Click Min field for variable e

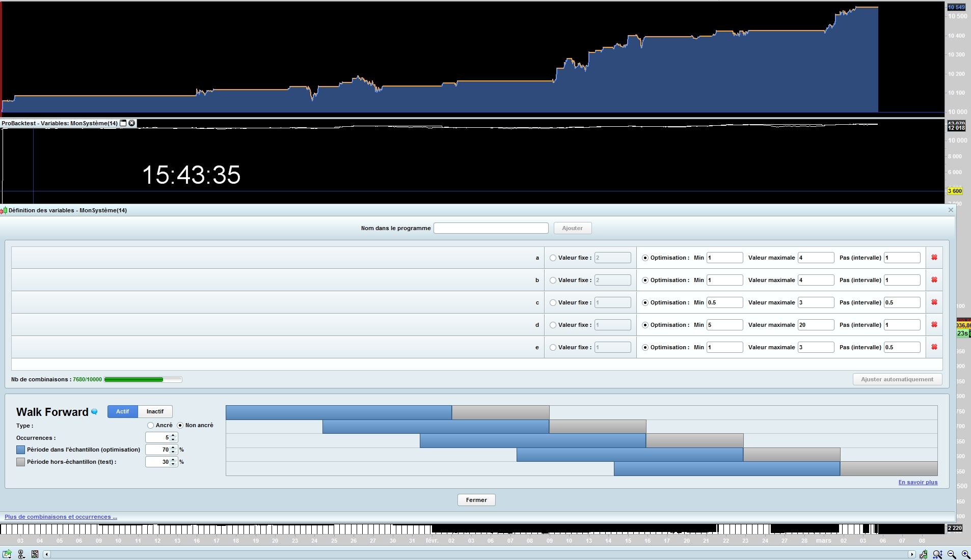725,347
